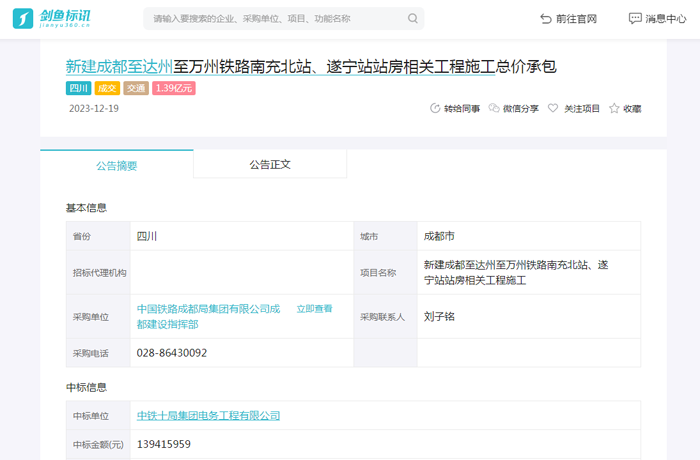Switch to the 公告摘要 tab
This screenshot has height=460, width=700.
(x=117, y=165)
